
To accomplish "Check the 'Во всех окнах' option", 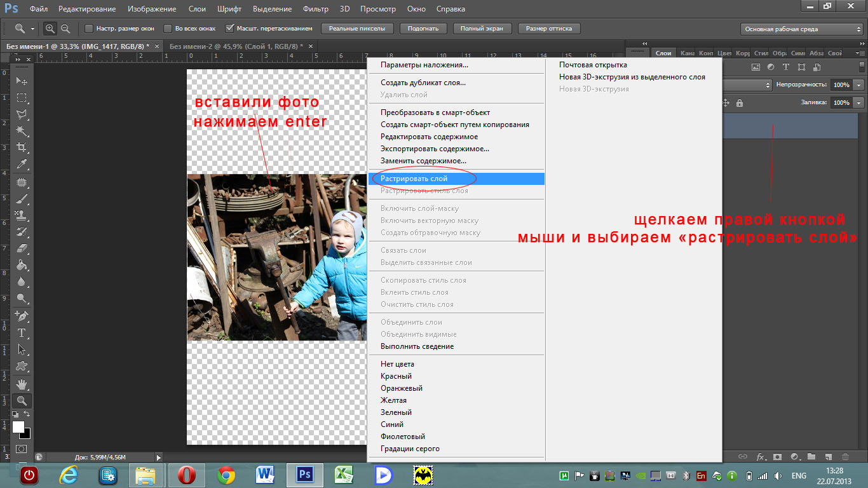I will click(x=168, y=29).
